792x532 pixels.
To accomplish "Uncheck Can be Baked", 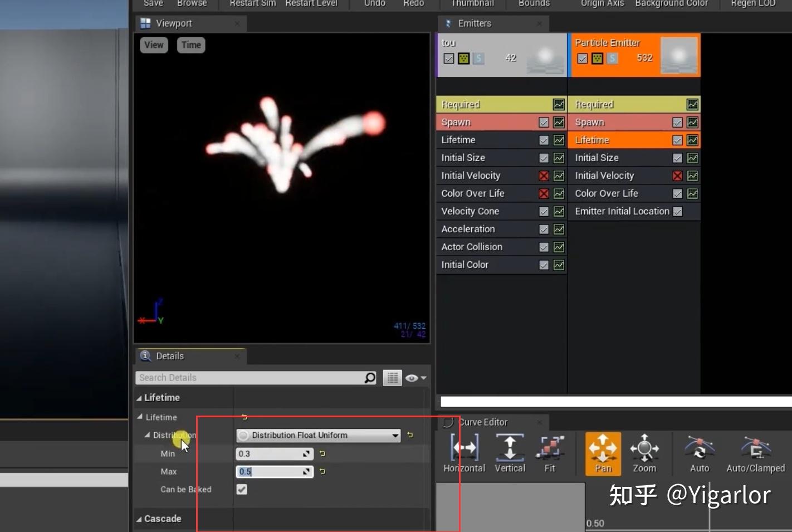I will [242, 489].
